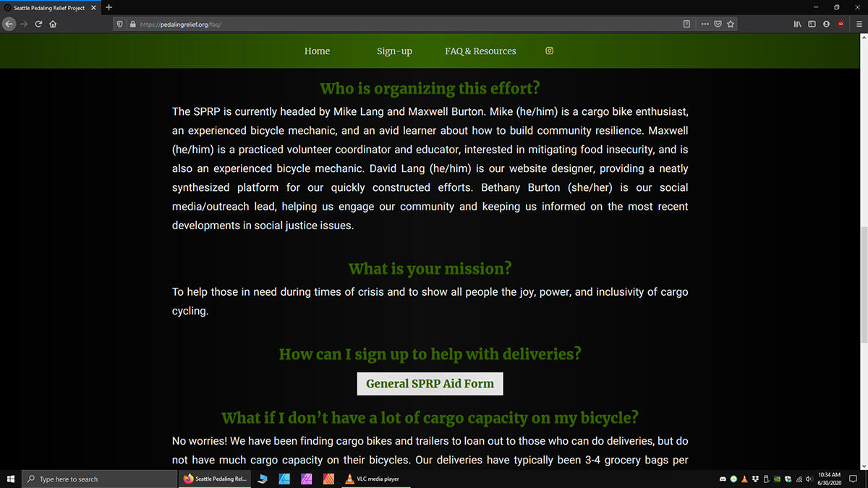Viewport: 868px width, 488px height.
Task: Reload the current page
Action: (x=38, y=24)
